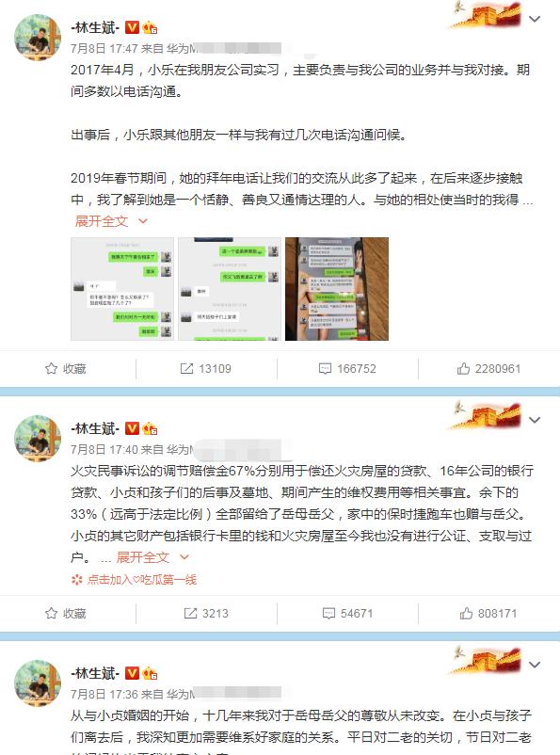Open the third photo thumbnail of phone screen
The width and height of the screenshot is (560, 755).
coord(337,289)
